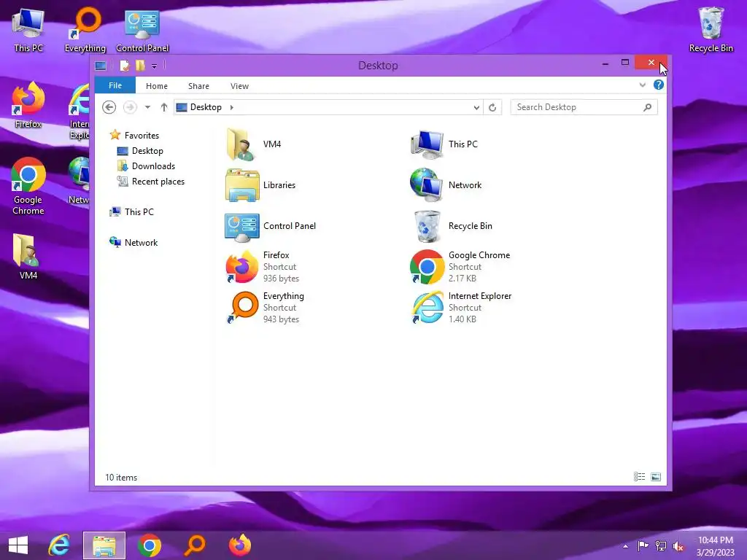Select Network in navigation pane
747x560 pixels.
[134, 242]
